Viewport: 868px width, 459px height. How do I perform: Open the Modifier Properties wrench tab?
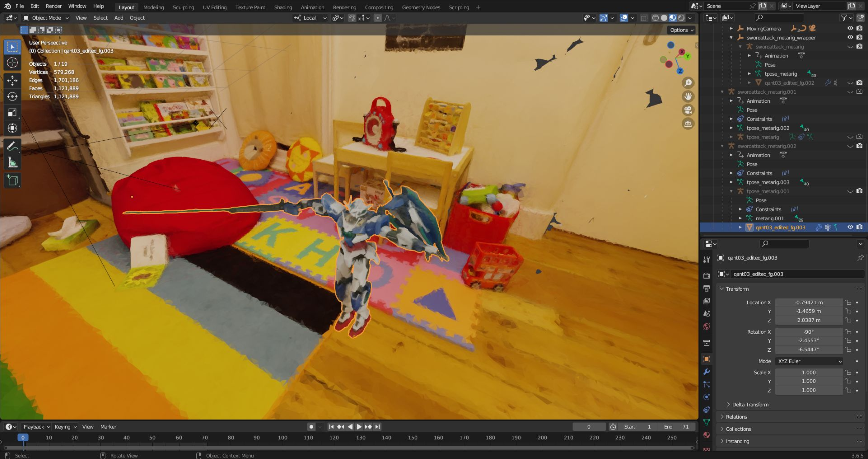tap(706, 372)
